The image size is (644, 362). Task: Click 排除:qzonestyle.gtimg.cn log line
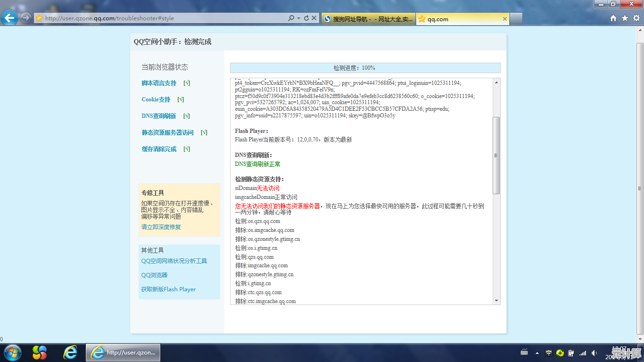[x=264, y=274]
